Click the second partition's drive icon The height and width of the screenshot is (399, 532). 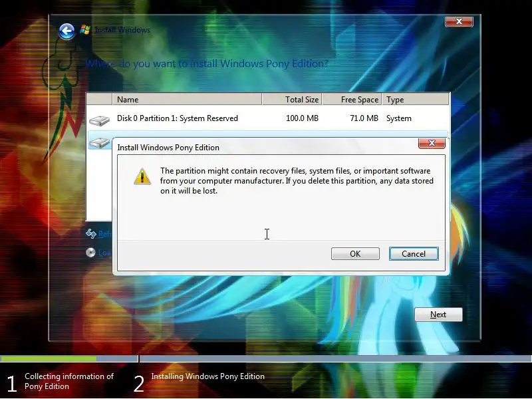tap(100, 143)
